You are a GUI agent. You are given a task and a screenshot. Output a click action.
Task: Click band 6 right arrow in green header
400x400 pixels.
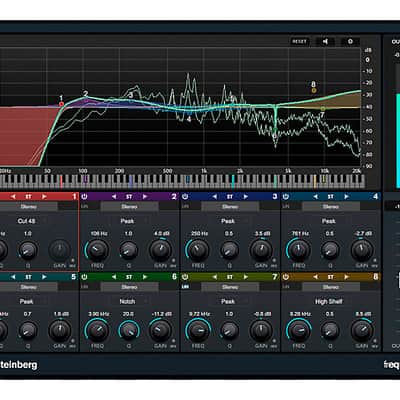(x=145, y=277)
